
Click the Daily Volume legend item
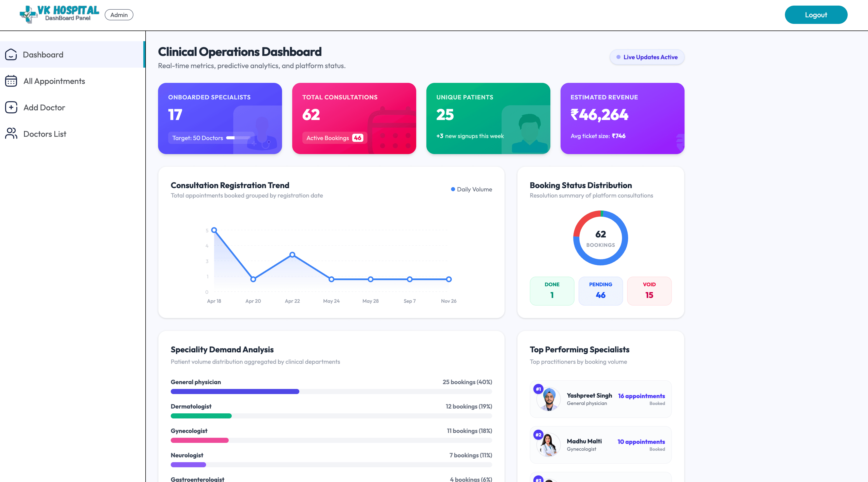point(471,189)
